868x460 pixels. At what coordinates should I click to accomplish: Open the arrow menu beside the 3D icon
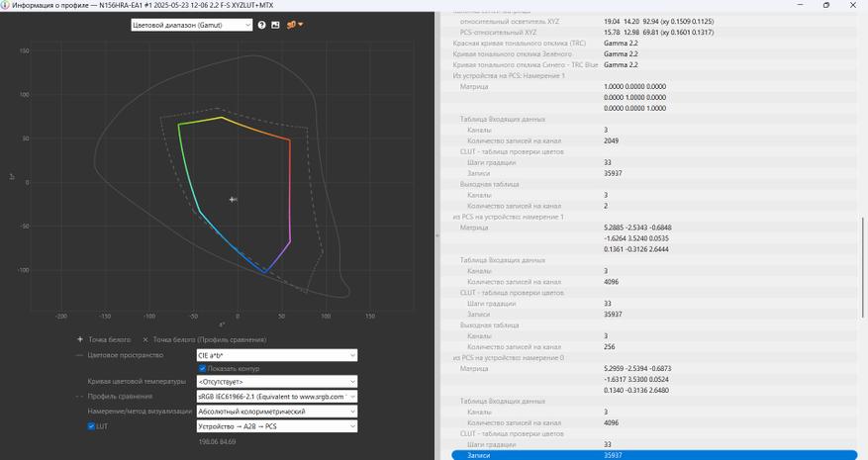tap(301, 25)
